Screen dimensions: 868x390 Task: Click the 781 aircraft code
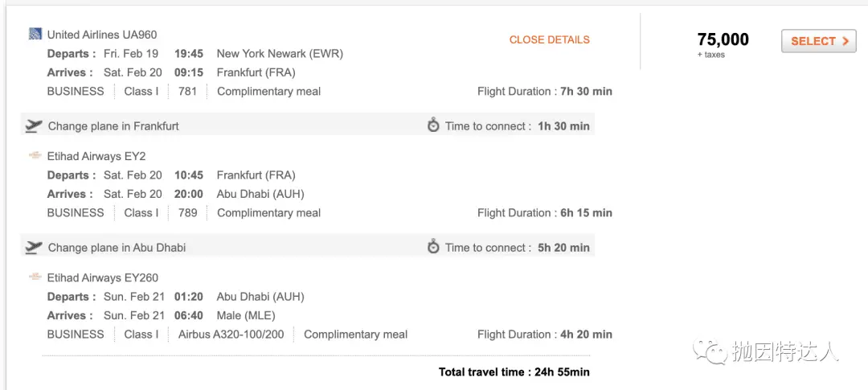point(187,92)
